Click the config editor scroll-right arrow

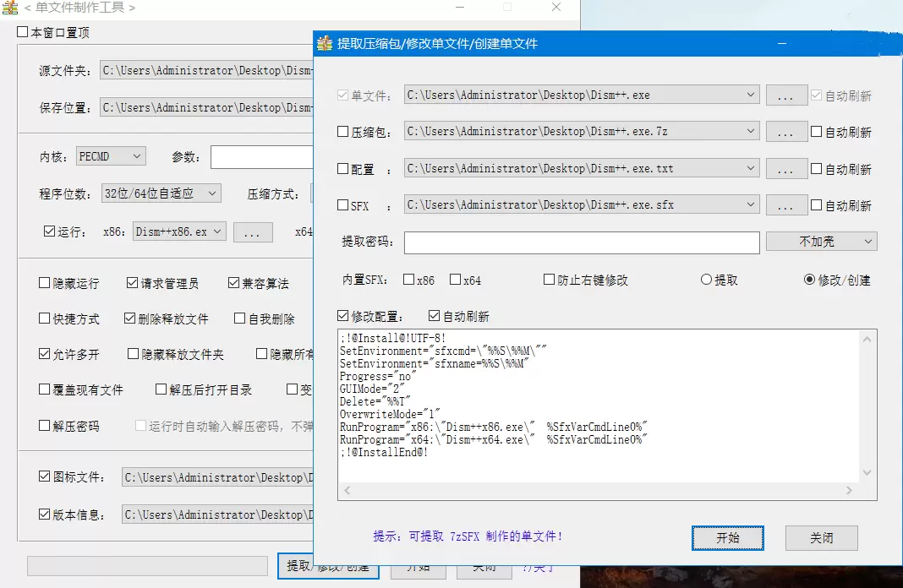(849, 490)
